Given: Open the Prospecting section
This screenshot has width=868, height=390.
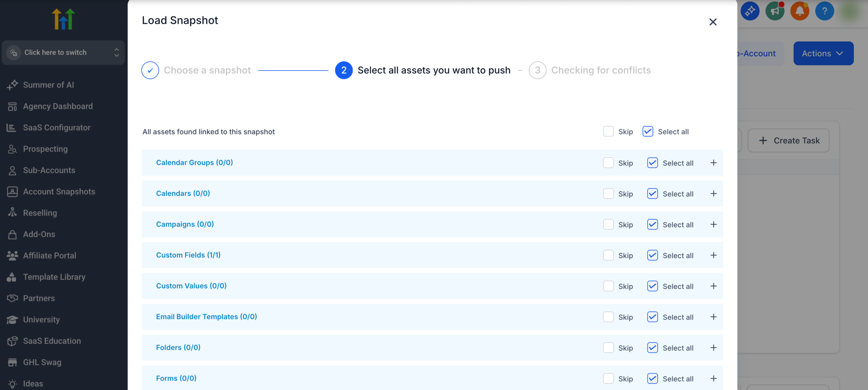Looking at the screenshot, I should [x=45, y=149].
